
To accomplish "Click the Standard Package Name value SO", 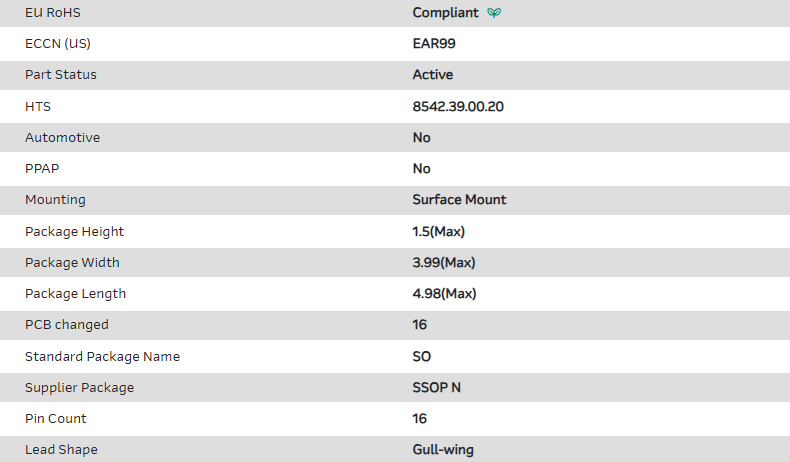I will coord(422,356).
